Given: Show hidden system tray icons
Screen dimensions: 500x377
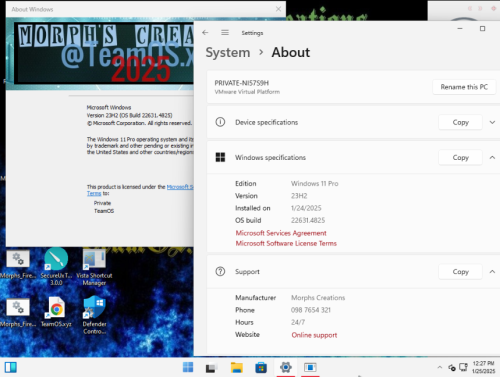Looking at the screenshot, I should point(440,367).
